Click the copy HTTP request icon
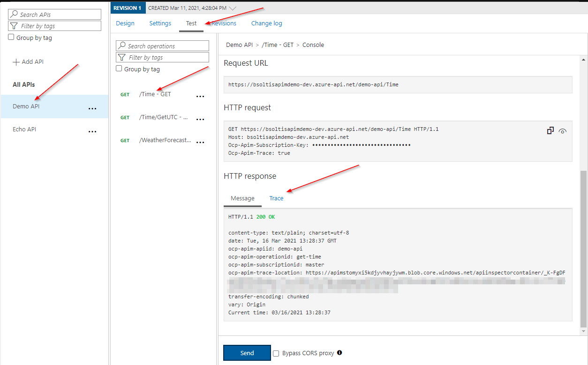 point(550,130)
